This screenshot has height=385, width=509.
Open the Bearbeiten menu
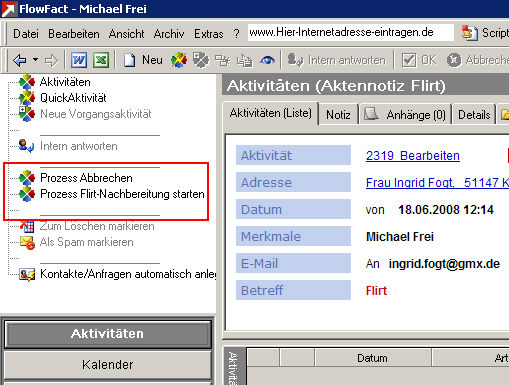pyautogui.click(x=74, y=34)
